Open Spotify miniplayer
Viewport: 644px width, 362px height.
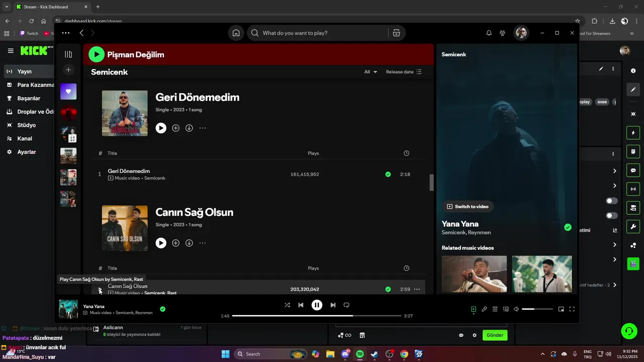coord(561,309)
